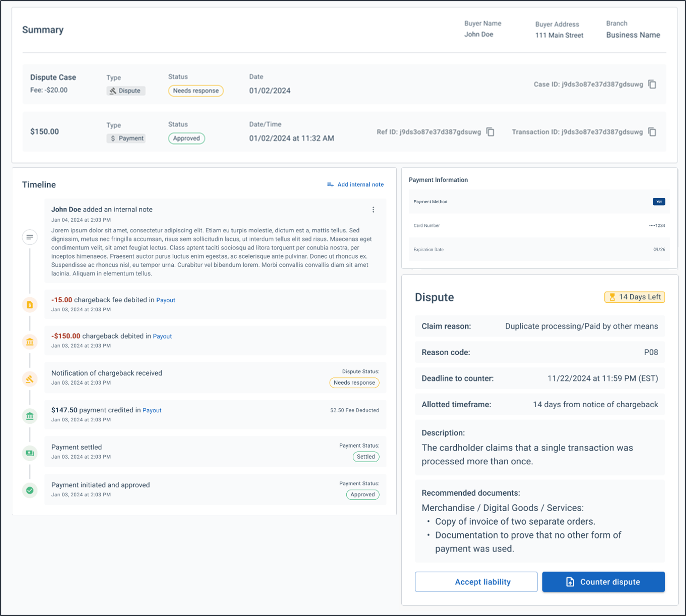Click the Settled status badge

366,457
